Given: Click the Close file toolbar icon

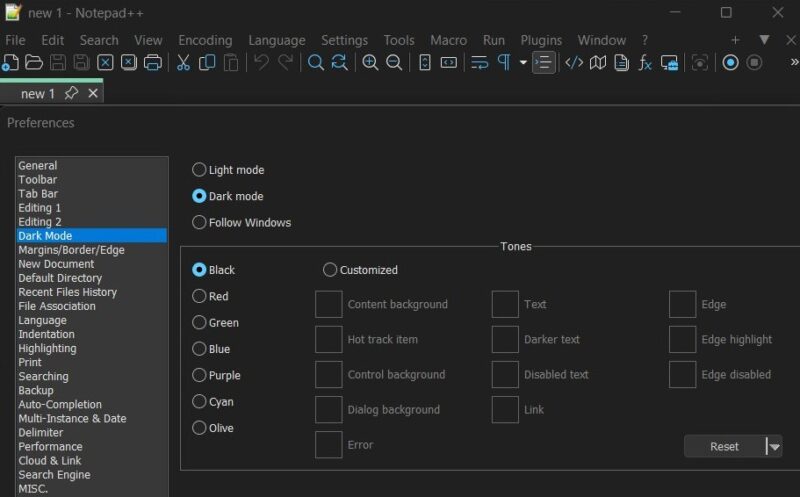Looking at the screenshot, I should click(x=105, y=63).
